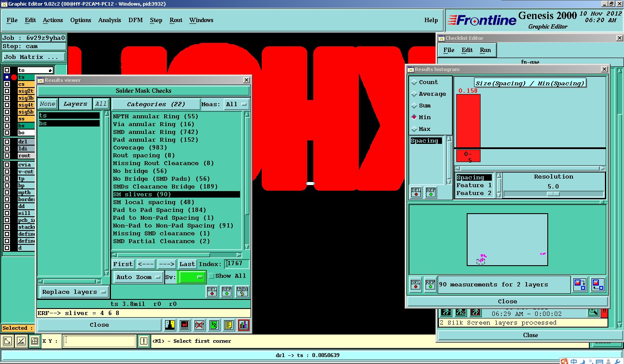Click the UNDO icon in Results viewer
This screenshot has width=624, height=364.
click(x=242, y=292)
